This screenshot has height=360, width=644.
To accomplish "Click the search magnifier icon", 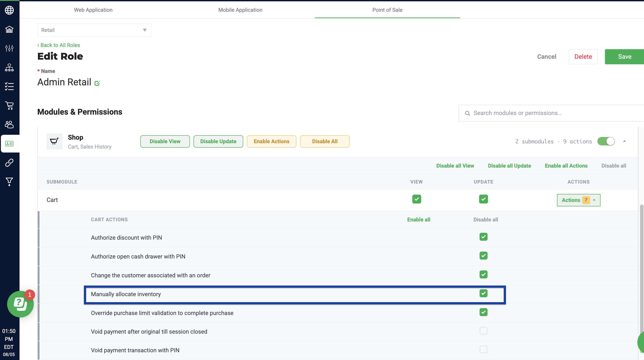I will [x=467, y=113].
